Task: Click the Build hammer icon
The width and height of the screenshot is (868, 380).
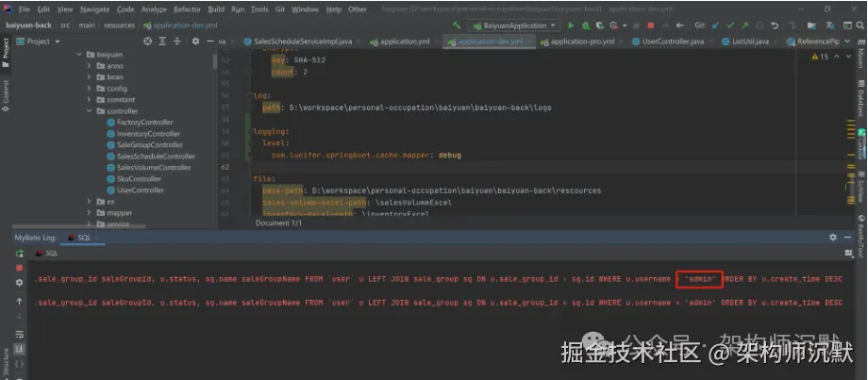Action: pyautogui.click(x=457, y=25)
